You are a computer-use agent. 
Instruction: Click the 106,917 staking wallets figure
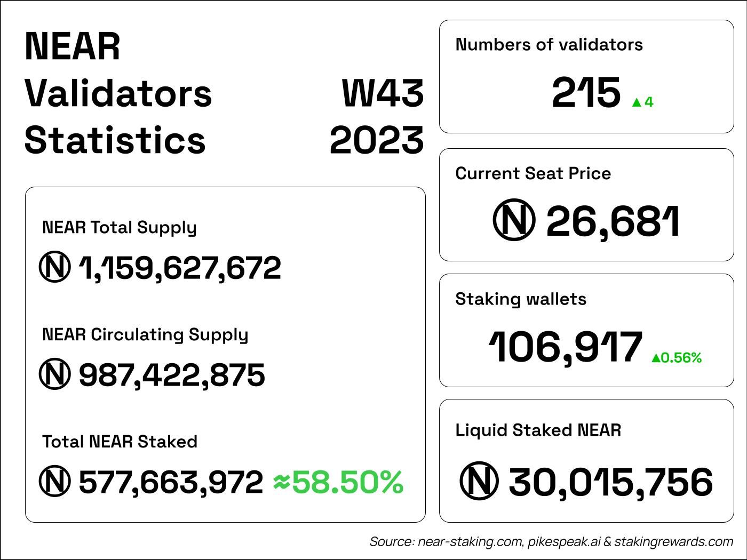click(x=566, y=347)
